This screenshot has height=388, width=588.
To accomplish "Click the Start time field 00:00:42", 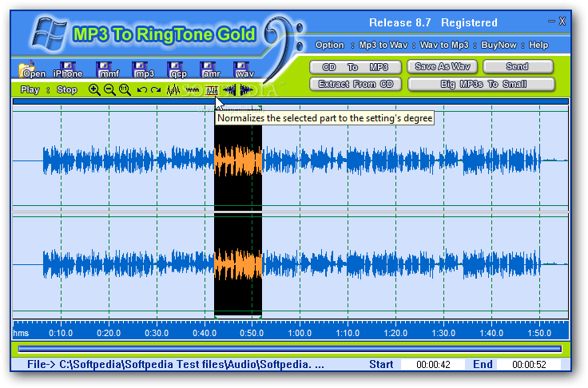I will click(x=433, y=364).
